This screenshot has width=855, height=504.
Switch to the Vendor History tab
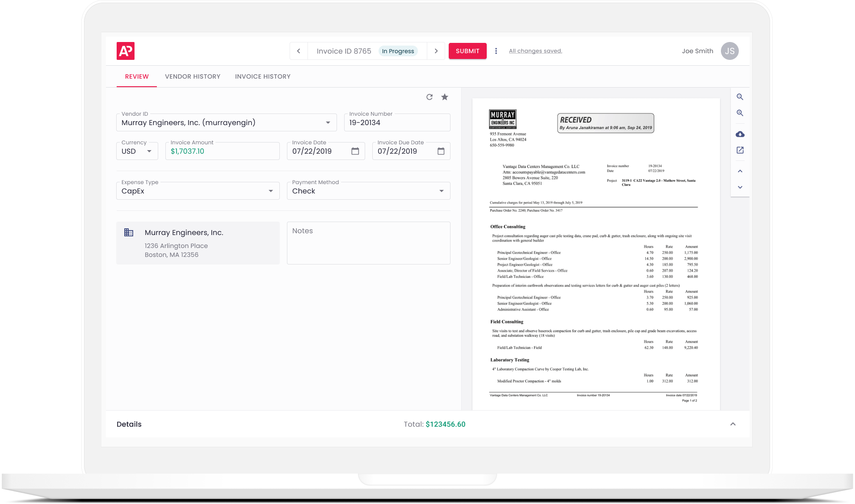click(193, 76)
